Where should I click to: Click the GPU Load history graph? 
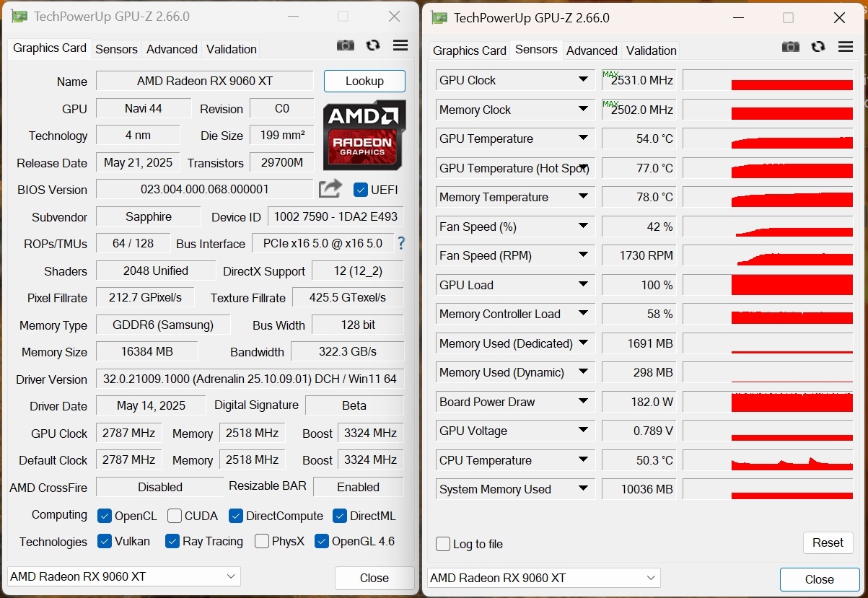tap(768, 284)
